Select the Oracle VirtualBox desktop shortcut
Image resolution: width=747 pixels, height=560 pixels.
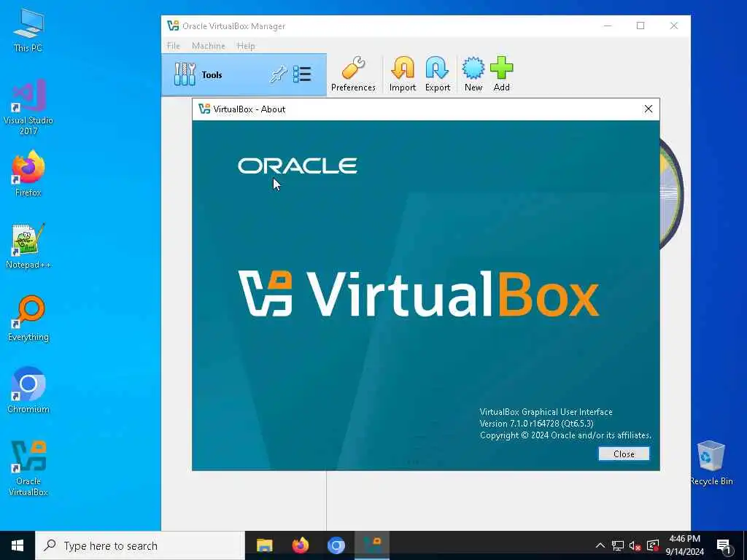(x=28, y=468)
